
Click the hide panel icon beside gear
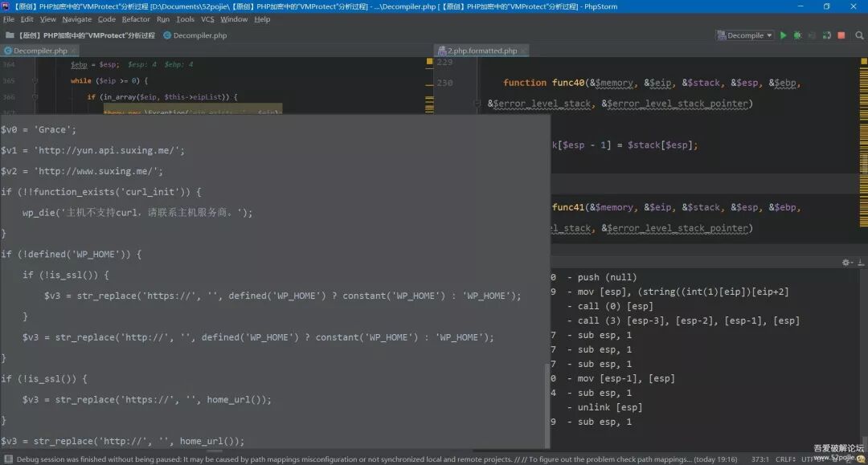point(861,263)
